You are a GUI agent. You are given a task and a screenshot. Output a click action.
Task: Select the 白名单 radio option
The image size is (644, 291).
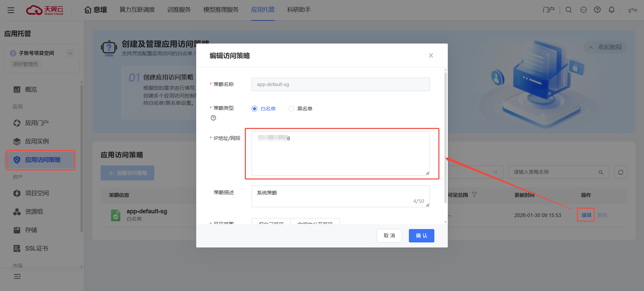(x=255, y=108)
